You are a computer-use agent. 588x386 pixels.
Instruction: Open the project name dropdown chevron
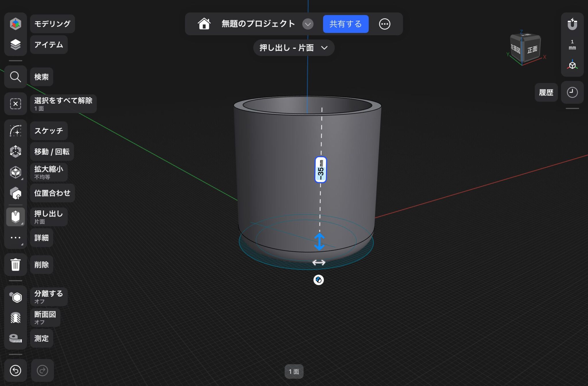308,24
